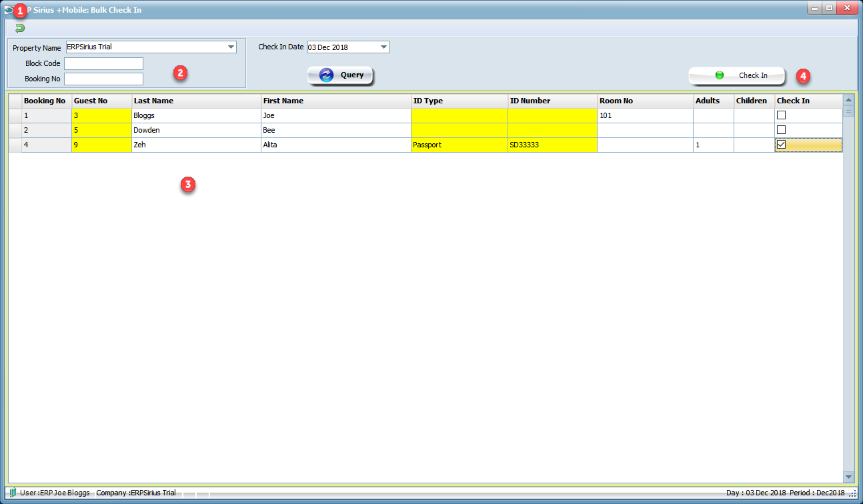Image resolution: width=863 pixels, height=504 pixels.
Task: Close the Bulk Check In window
Action: (847, 8)
